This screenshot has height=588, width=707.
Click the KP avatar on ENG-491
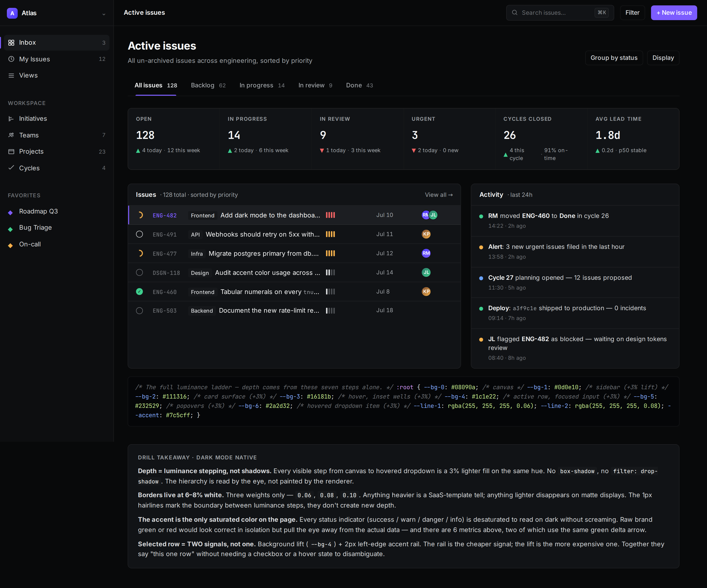point(426,234)
